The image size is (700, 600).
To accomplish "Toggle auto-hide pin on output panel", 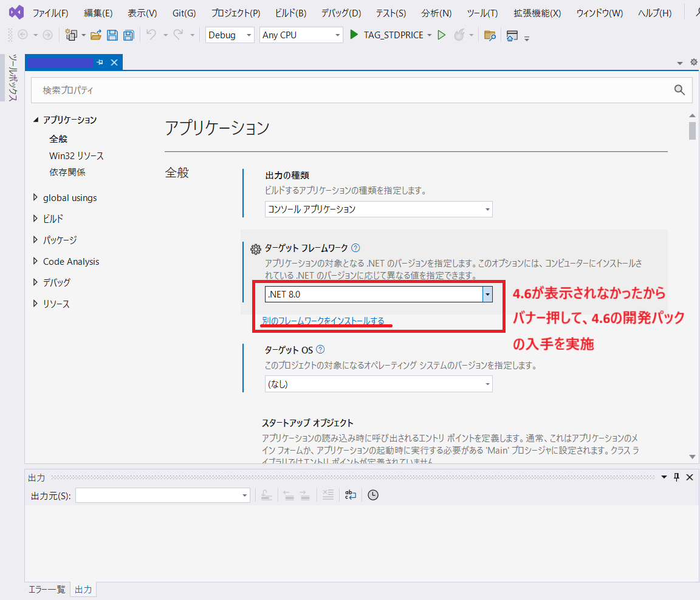I will point(677,477).
